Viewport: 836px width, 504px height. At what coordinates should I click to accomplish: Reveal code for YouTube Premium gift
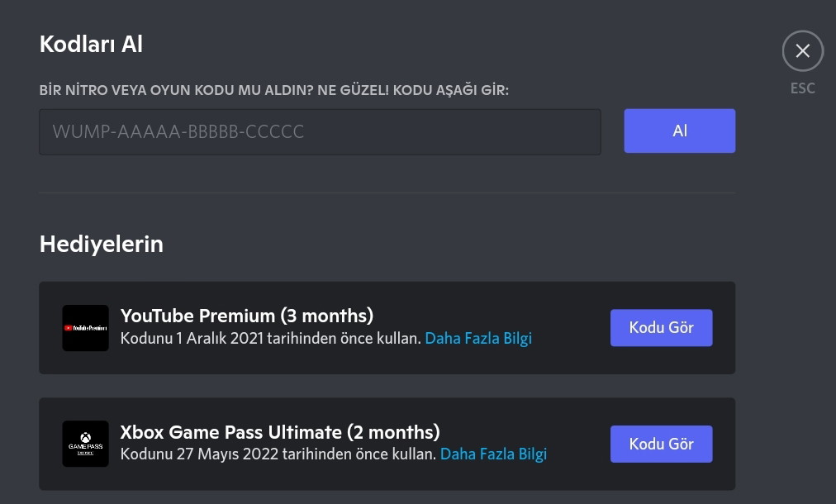(661, 328)
